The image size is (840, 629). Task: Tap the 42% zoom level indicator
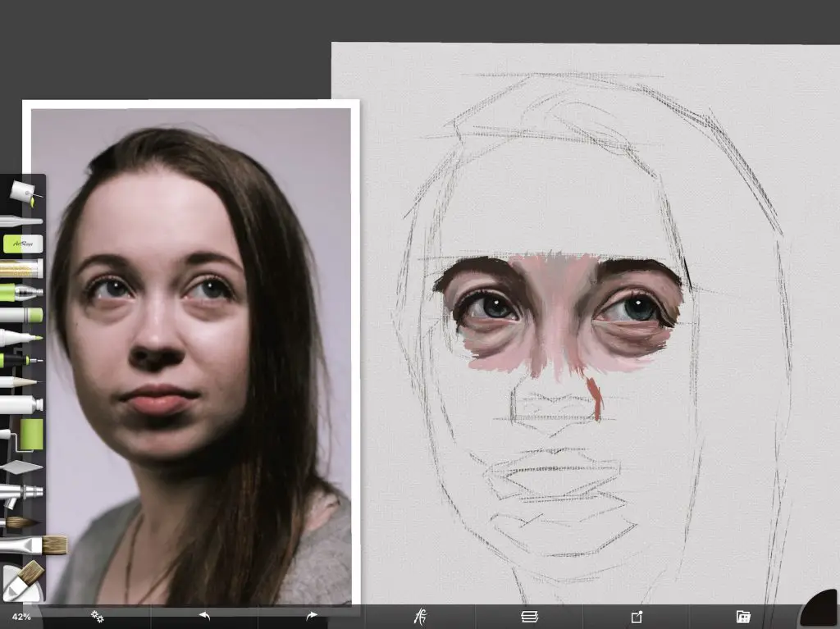pos(21,618)
